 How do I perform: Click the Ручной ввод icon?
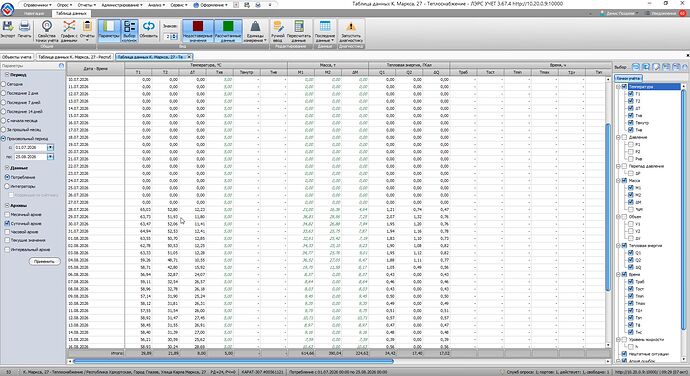[x=278, y=31]
